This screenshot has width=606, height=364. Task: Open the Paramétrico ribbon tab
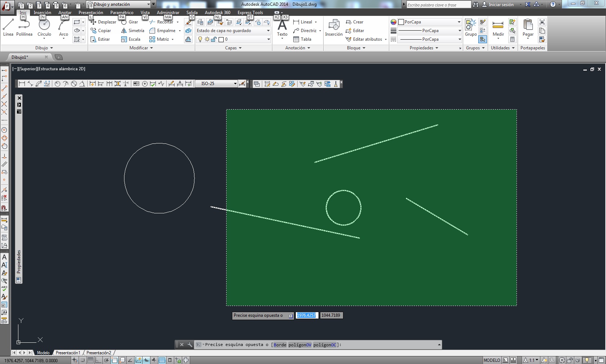click(x=122, y=13)
